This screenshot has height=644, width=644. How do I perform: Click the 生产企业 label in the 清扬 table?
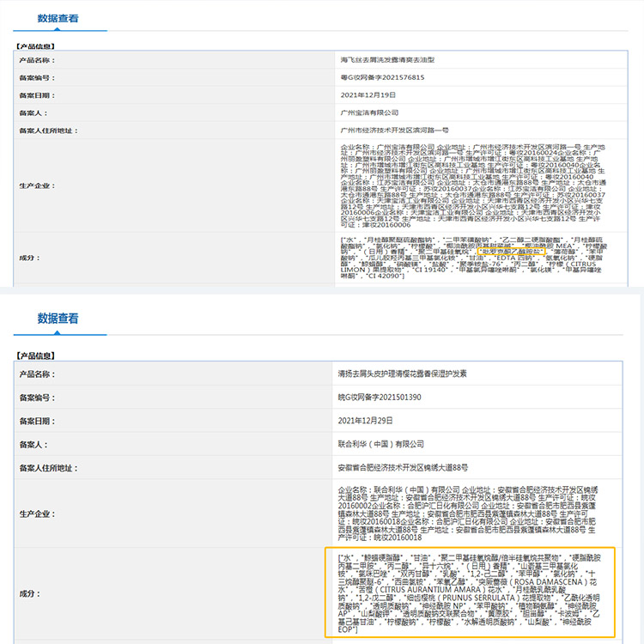[x=37, y=513]
